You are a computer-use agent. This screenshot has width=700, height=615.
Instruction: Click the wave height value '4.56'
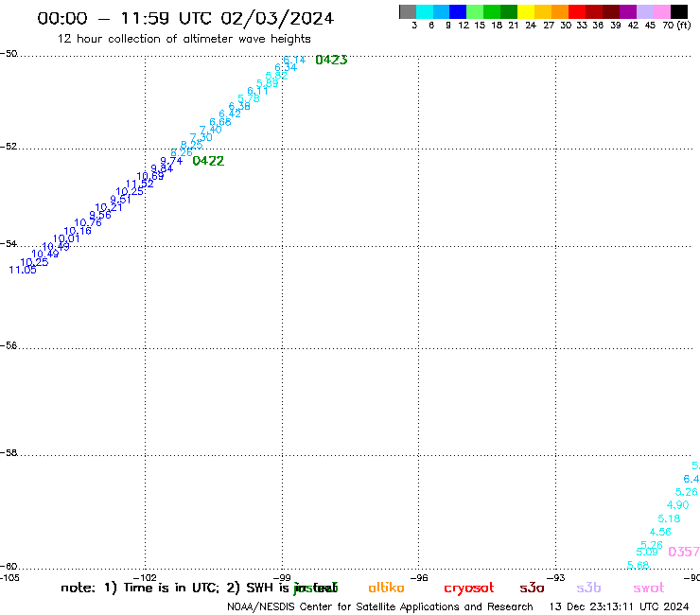click(x=660, y=532)
